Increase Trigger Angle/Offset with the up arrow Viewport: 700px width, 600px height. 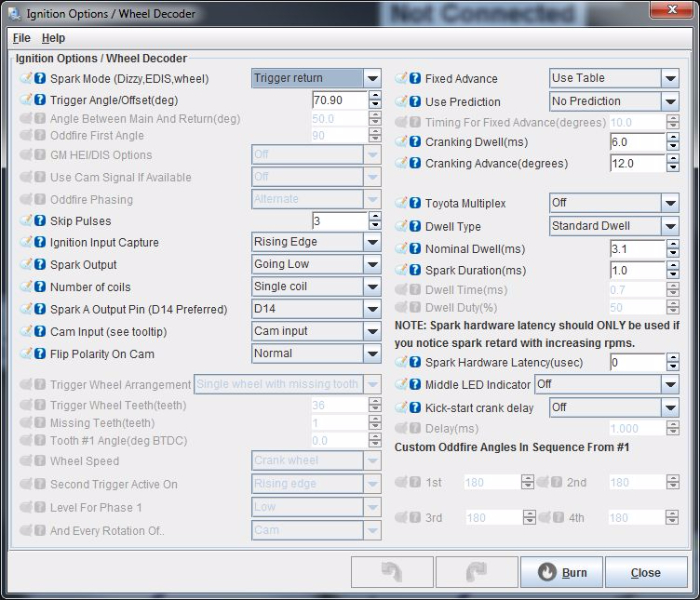point(375,96)
